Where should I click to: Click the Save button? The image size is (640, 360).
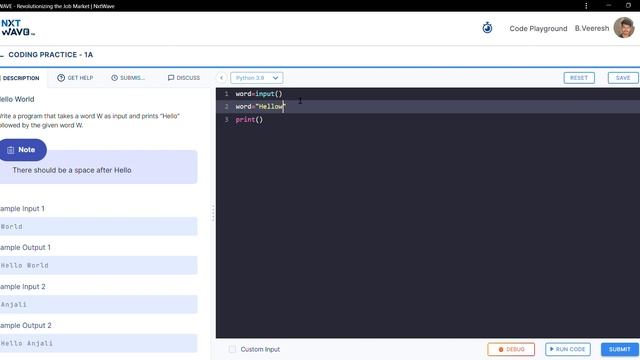pyautogui.click(x=623, y=78)
